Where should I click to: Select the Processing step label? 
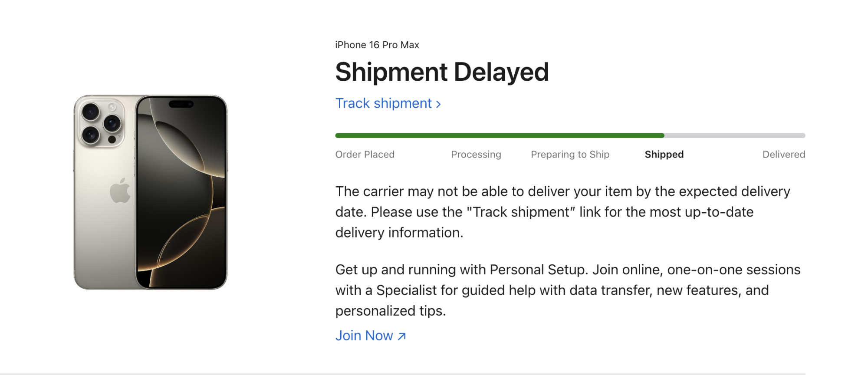[x=476, y=155]
